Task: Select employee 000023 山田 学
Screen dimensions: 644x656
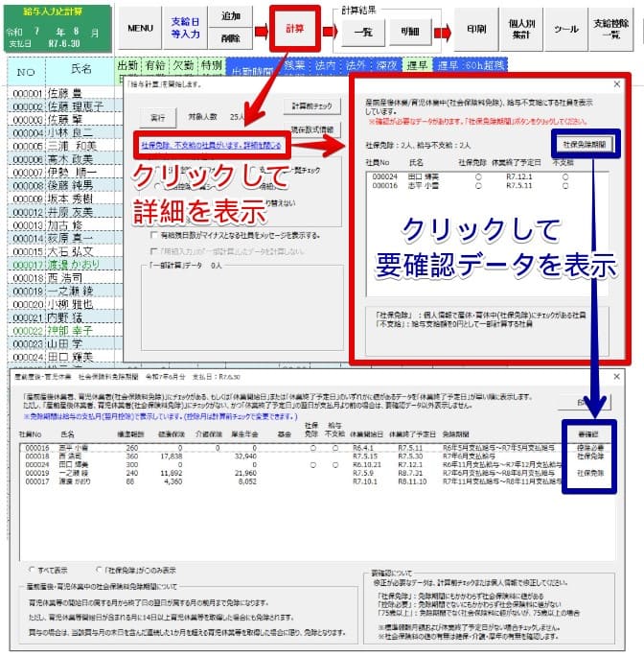Action: pos(62,344)
